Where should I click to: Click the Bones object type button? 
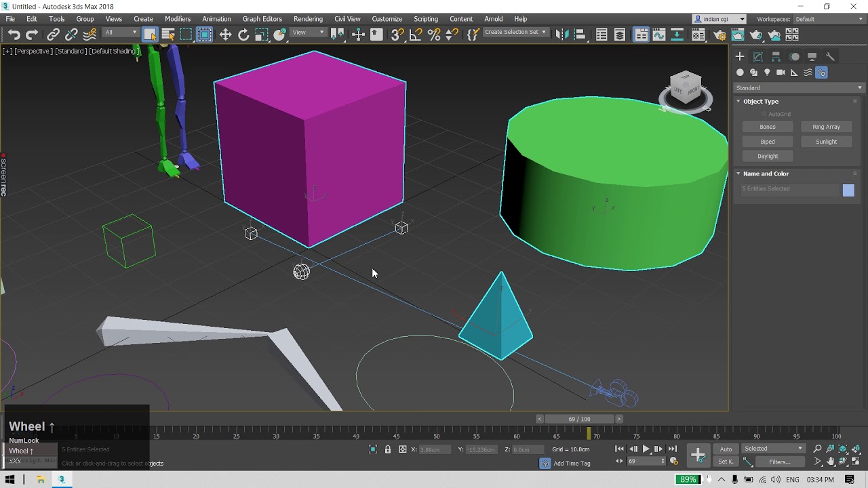(x=768, y=127)
